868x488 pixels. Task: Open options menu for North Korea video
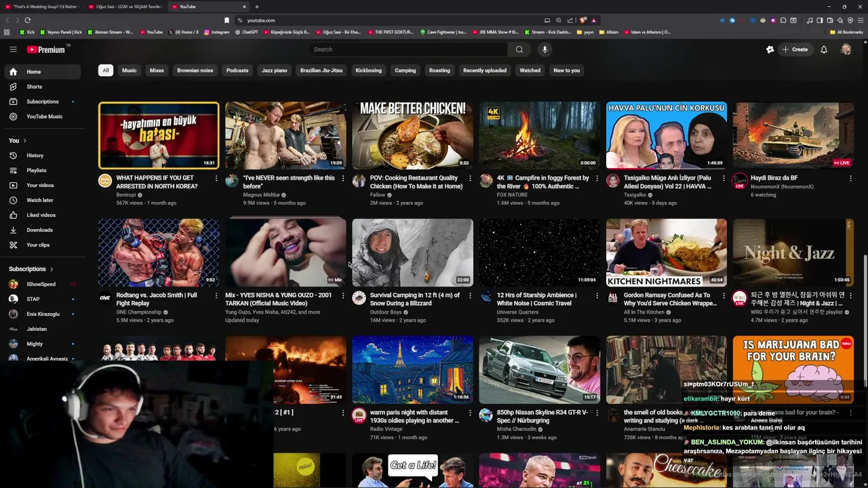(216, 178)
